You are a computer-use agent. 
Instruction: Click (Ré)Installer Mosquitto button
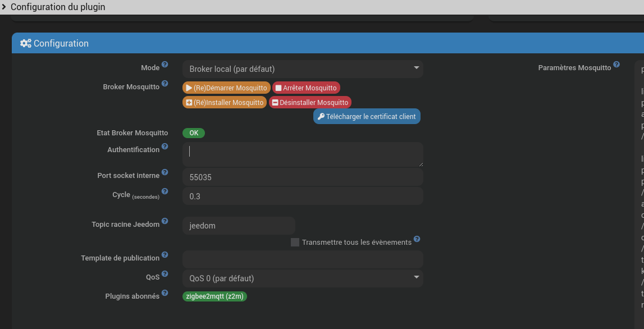[x=225, y=103]
